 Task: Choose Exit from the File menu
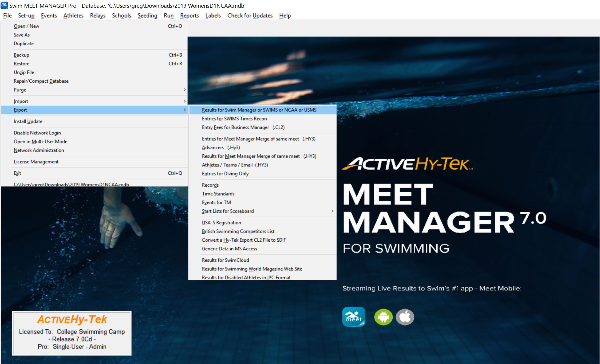94,173
